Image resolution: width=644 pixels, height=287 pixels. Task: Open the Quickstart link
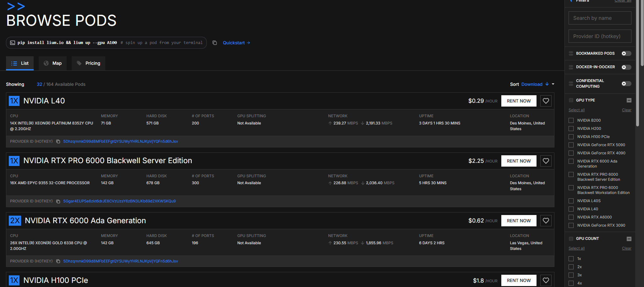pos(236,43)
